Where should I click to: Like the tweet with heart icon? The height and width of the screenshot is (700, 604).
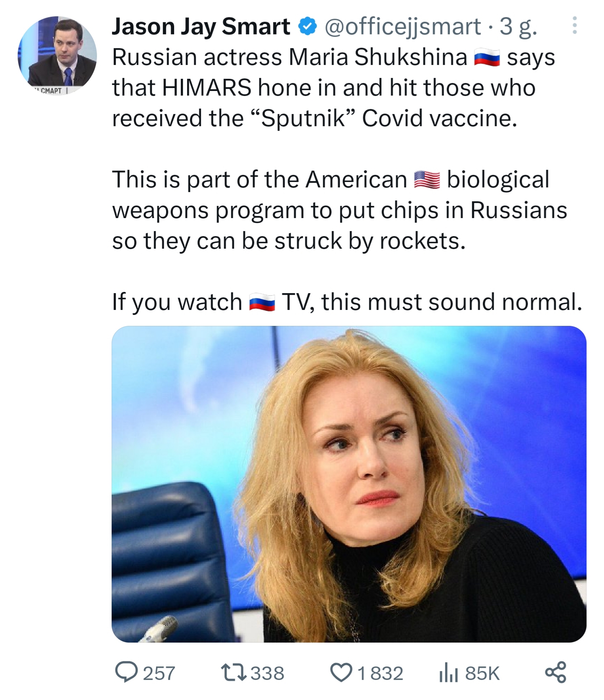[x=341, y=672]
